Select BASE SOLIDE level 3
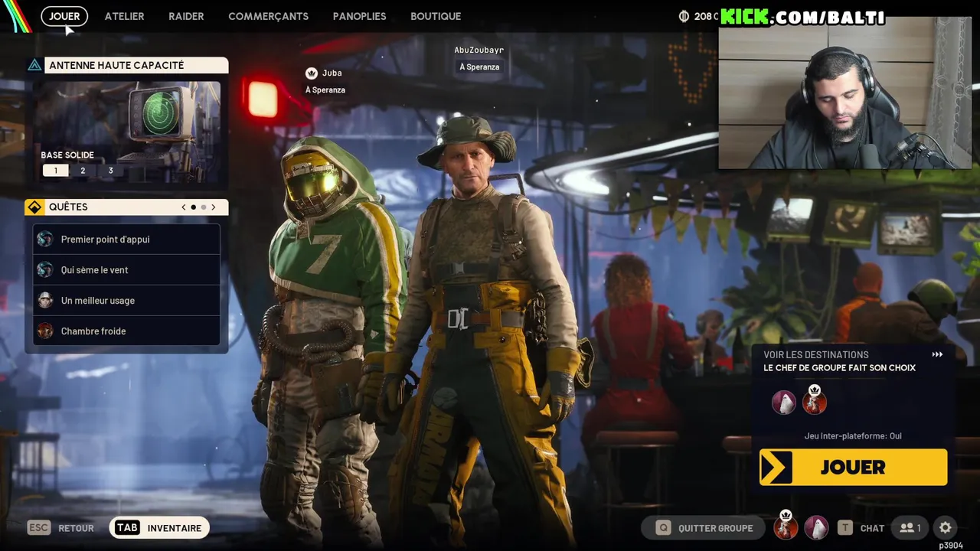The height and width of the screenshot is (551, 980). pos(110,171)
